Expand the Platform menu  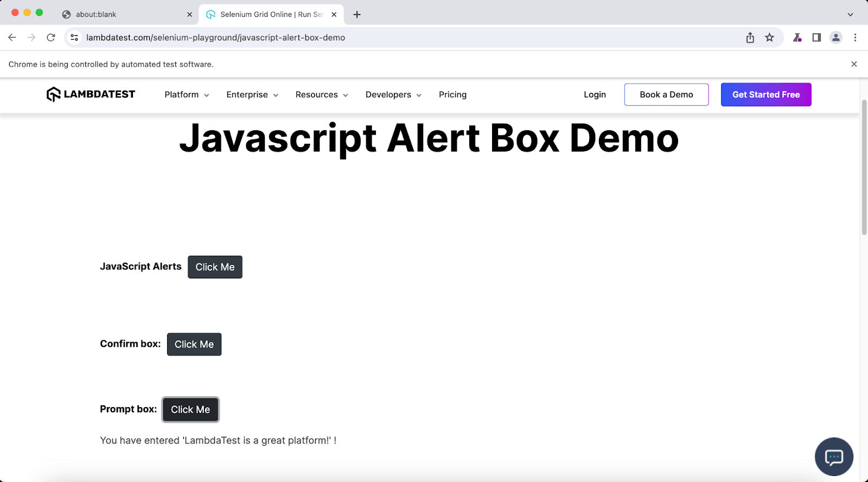(x=187, y=94)
